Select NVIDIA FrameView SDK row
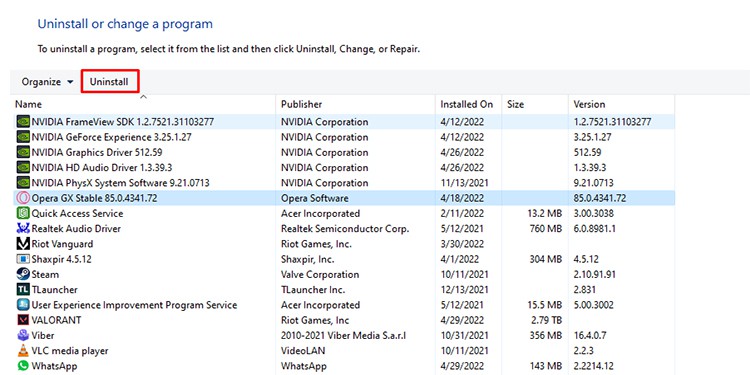 342,122
